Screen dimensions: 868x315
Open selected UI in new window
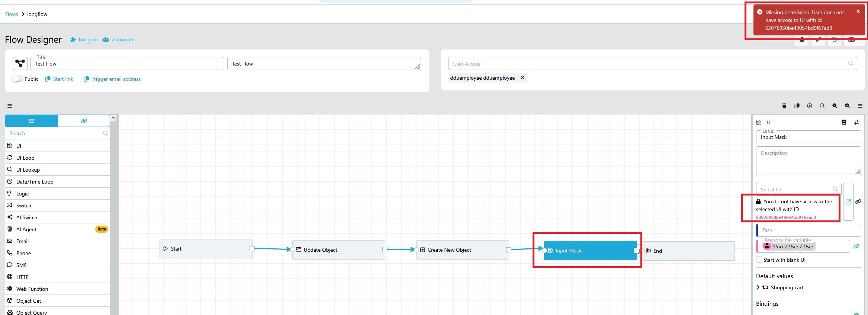point(848,202)
